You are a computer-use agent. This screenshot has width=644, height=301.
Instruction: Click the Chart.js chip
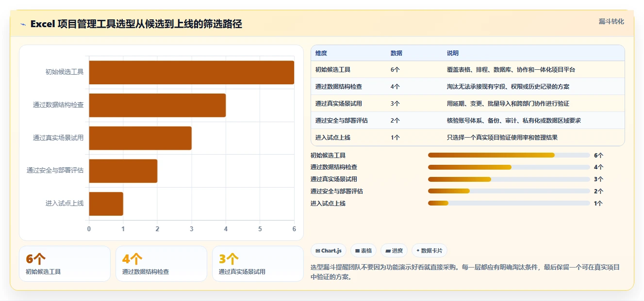(x=329, y=251)
